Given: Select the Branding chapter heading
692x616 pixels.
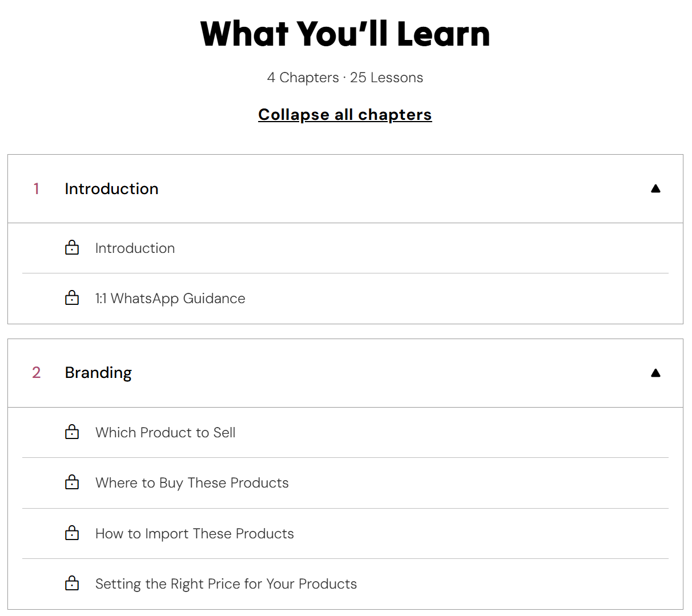Looking at the screenshot, I should (x=98, y=373).
